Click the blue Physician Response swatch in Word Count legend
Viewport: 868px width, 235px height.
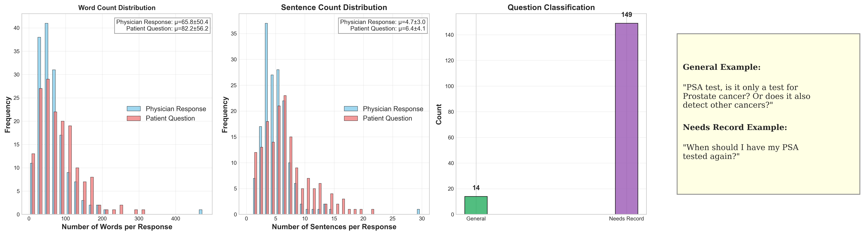click(x=133, y=109)
